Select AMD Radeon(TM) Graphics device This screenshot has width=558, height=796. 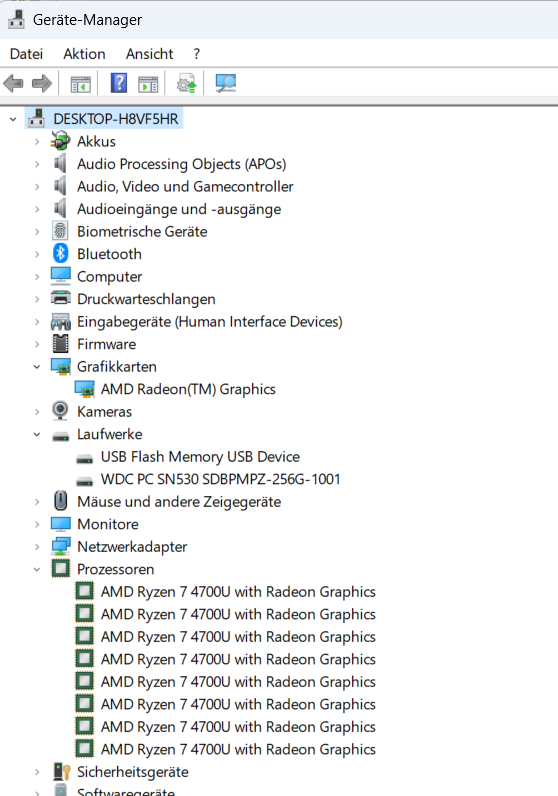[188, 389]
